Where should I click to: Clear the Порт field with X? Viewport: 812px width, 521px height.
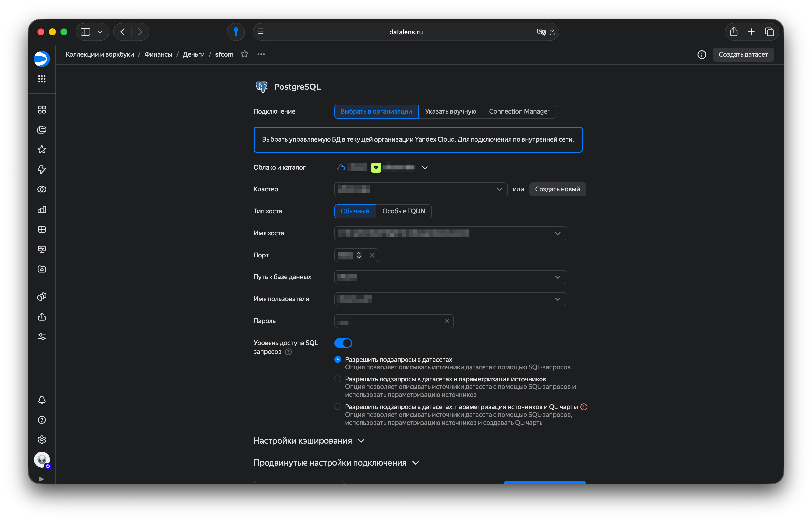click(372, 256)
